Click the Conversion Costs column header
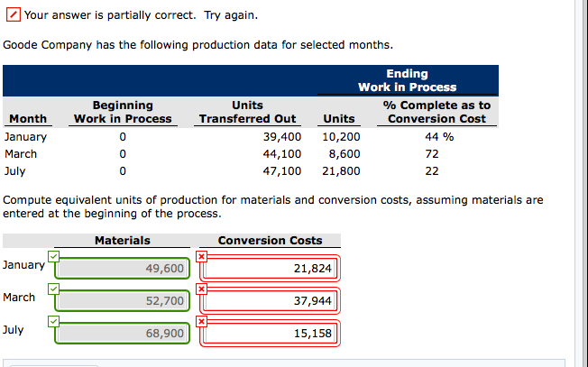The width and height of the screenshot is (588, 367). 270,240
